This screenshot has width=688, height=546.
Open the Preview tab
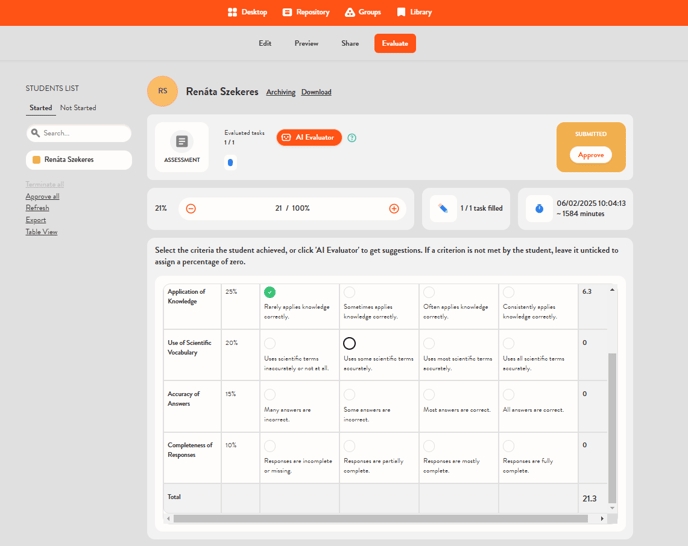pos(306,44)
